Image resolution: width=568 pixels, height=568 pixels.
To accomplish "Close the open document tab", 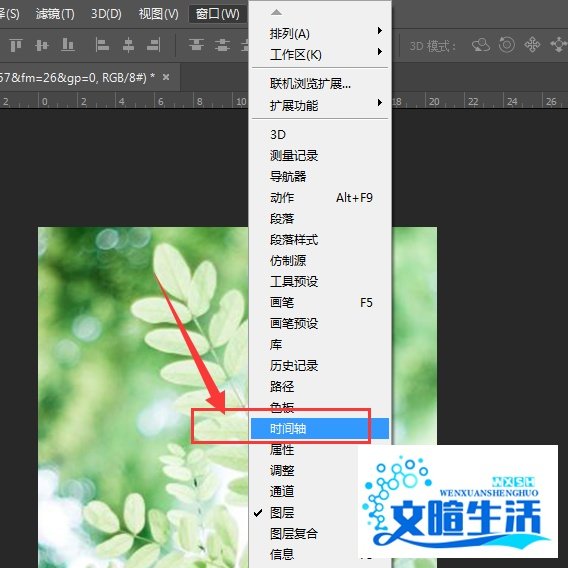I will click(166, 77).
